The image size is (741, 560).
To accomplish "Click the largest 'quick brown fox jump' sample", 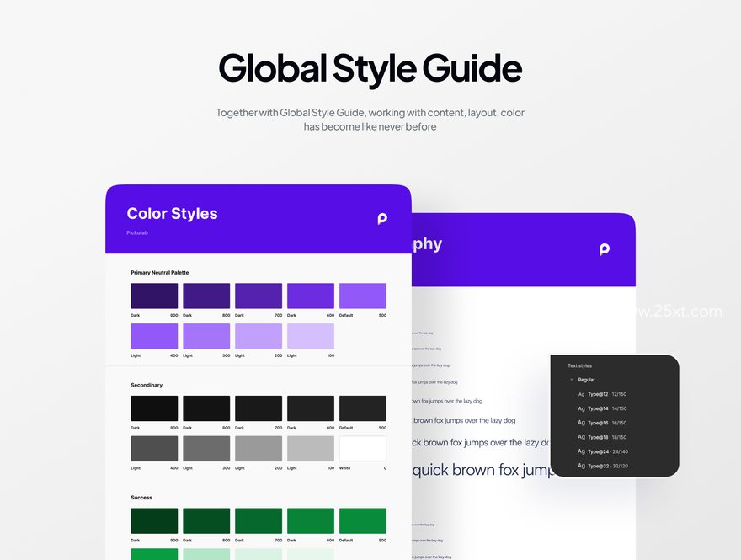I will 482,470.
